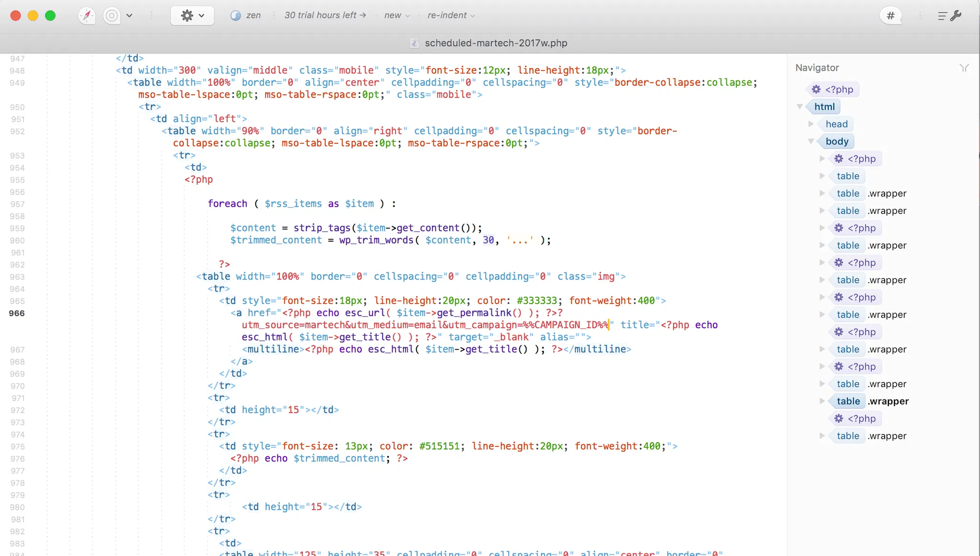Click the 30 trial hours left link
This screenshot has width=980, height=556.
[x=325, y=15]
